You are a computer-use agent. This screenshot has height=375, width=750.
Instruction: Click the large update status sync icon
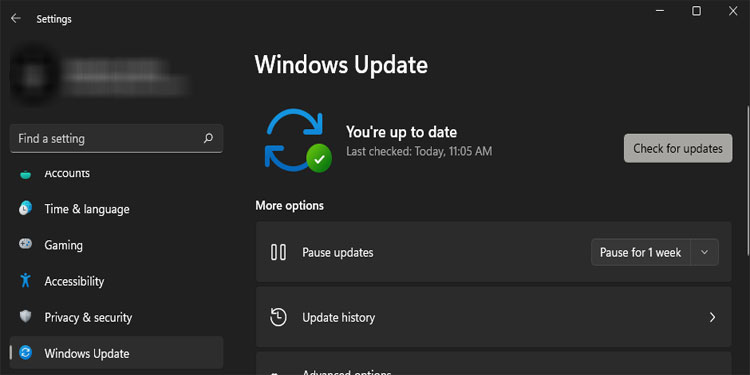pyautogui.click(x=298, y=140)
